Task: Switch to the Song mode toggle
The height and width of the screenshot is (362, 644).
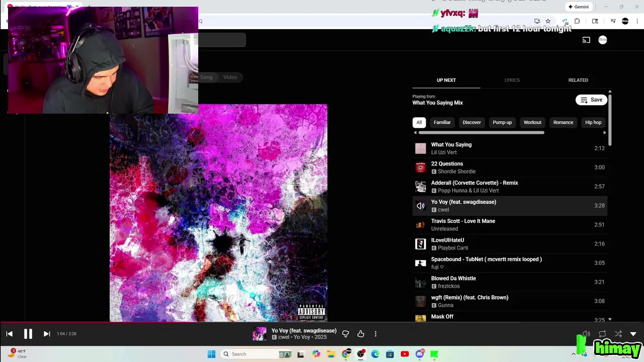Action: click(x=206, y=77)
